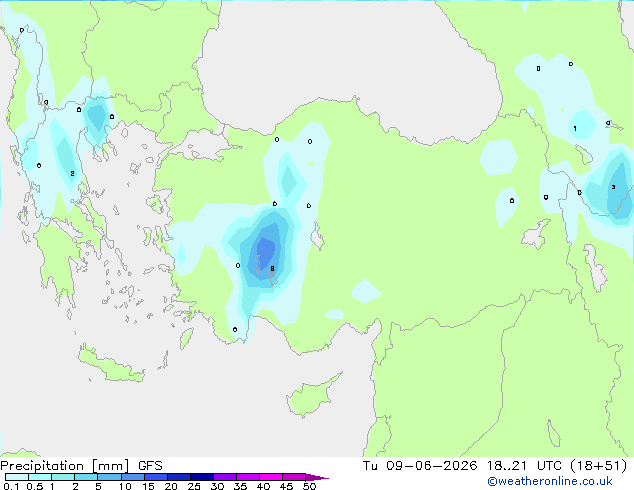The width and height of the screenshot is (634, 490).
Task: Click the purple above-50 arrow on legend
Action: (317, 477)
